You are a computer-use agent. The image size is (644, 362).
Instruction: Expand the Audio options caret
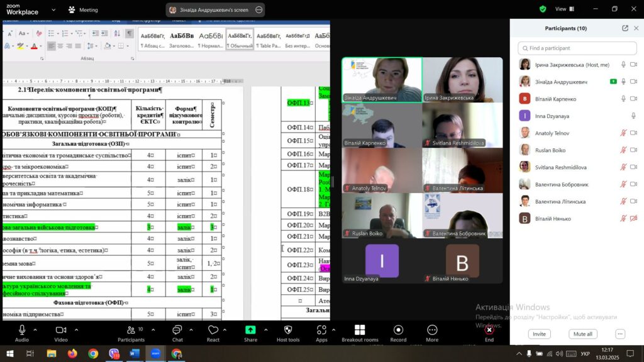click(x=35, y=329)
